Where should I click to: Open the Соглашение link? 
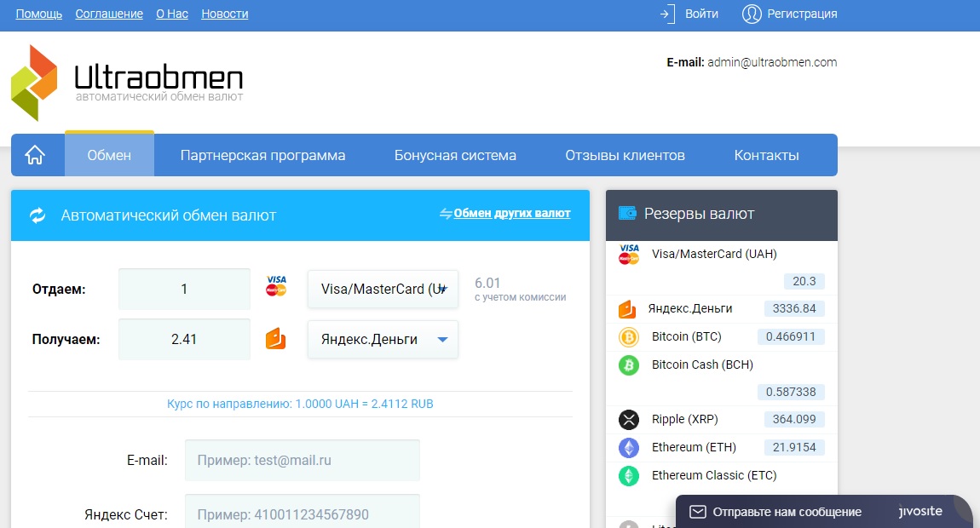click(x=109, y=14)
